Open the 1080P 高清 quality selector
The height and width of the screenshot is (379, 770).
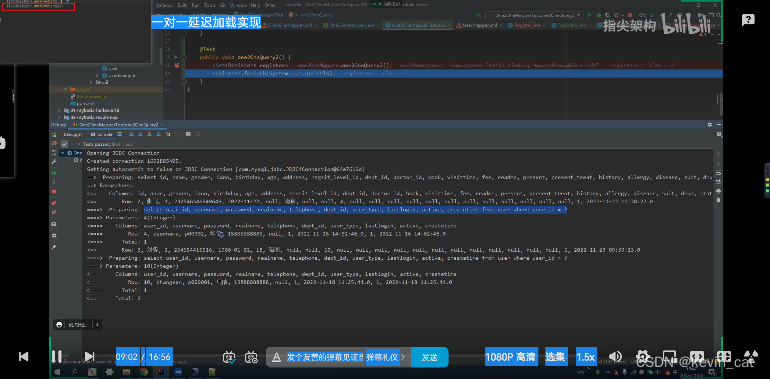pyautogui.click(x=511, y=357)
